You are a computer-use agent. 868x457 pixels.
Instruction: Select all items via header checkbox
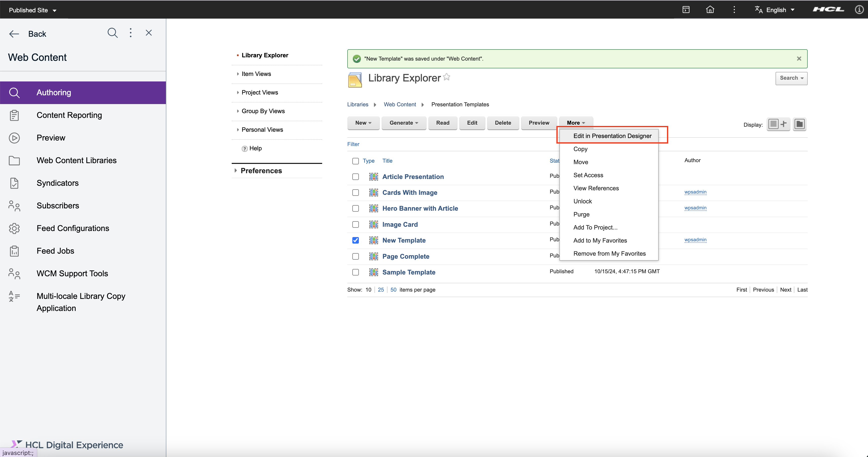tap(355, 161)
